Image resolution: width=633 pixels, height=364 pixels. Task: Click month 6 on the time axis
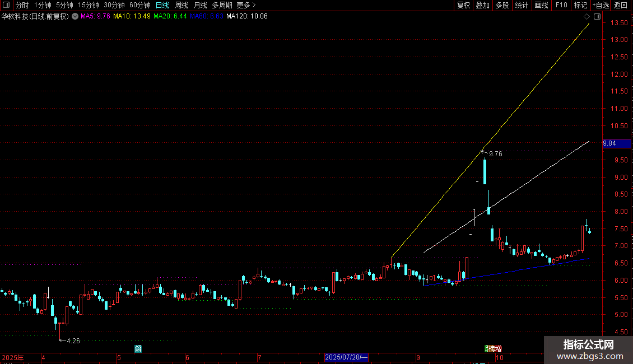[187, 357]
